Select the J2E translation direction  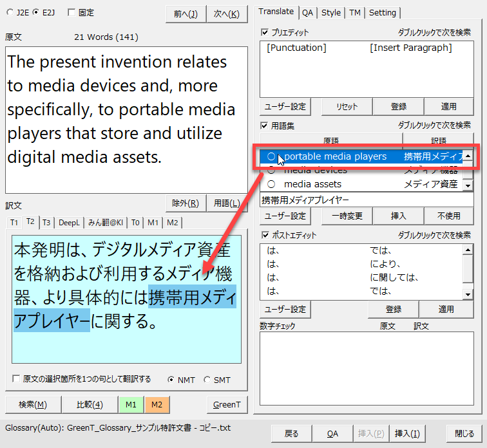[x=9, y=12]
